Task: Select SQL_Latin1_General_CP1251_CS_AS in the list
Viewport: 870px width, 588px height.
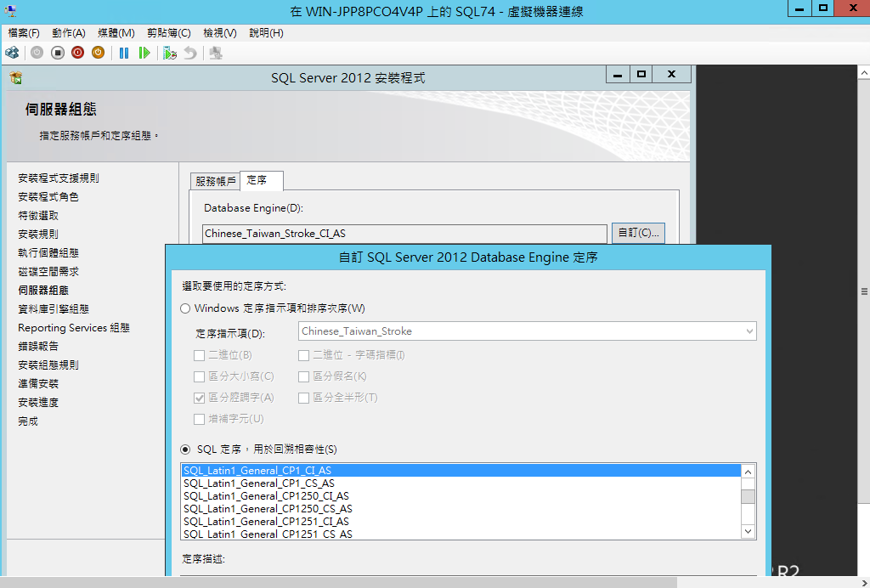Action: point(461,534)
